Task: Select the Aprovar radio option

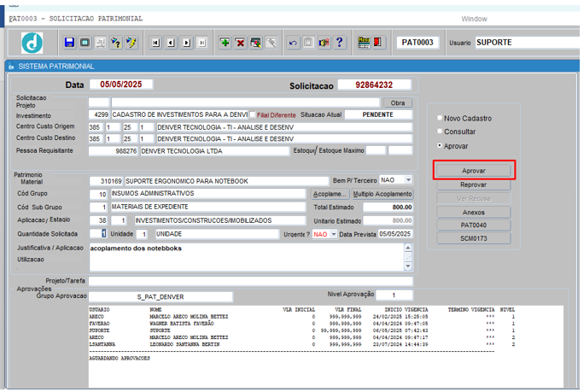Action: pos(440,145)
